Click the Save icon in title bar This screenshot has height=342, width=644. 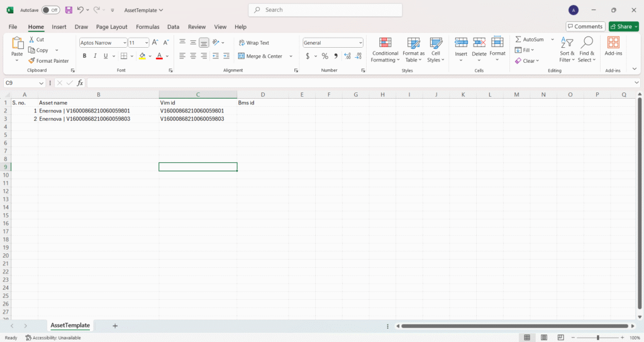point(69,10)
